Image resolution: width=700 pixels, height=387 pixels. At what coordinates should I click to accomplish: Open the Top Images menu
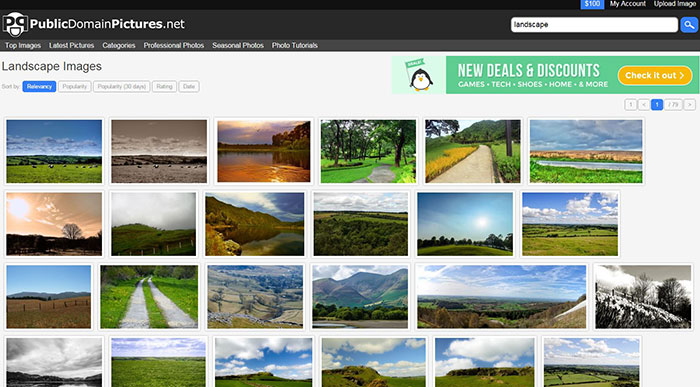(23, 46)
